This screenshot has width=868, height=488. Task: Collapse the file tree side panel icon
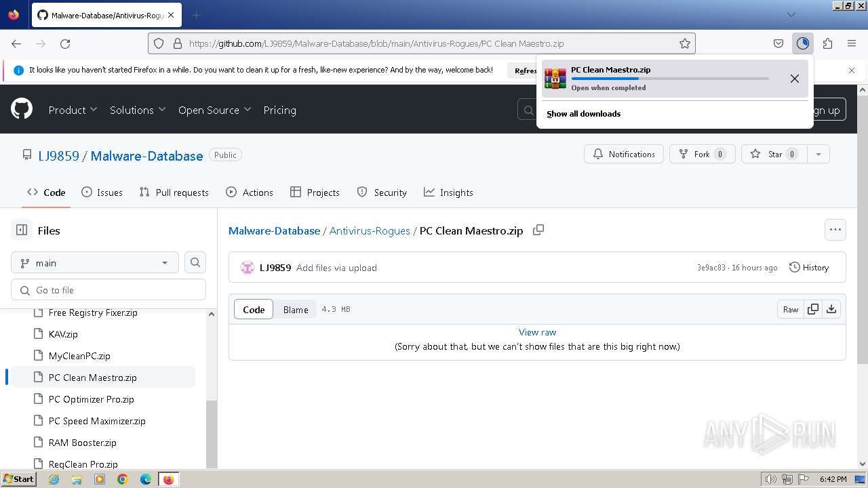tap(22, 230)
